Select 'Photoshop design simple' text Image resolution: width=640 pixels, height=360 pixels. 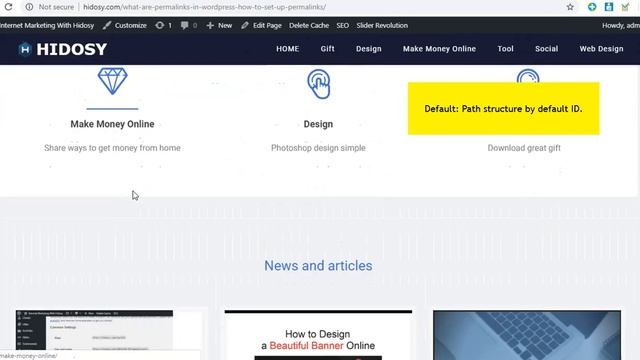[318, 148]
